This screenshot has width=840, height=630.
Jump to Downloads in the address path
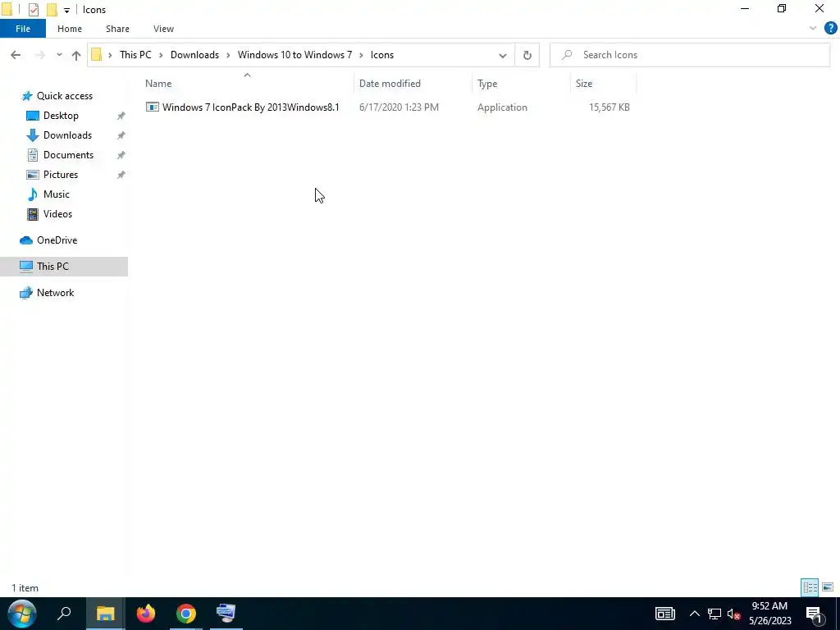(x=194, y=55)
